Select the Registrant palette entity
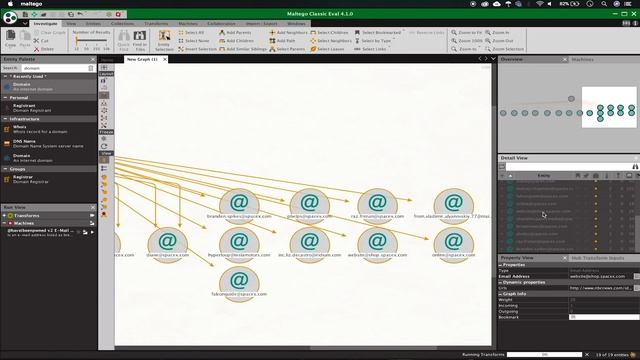The height and width of the screenshot is (360, 640). [x=49, y=108]
